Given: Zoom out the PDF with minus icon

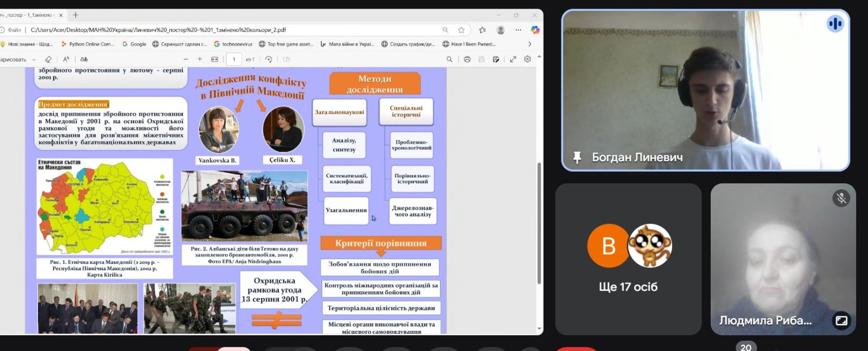Looking at the screenshot, I should point(186,59).
